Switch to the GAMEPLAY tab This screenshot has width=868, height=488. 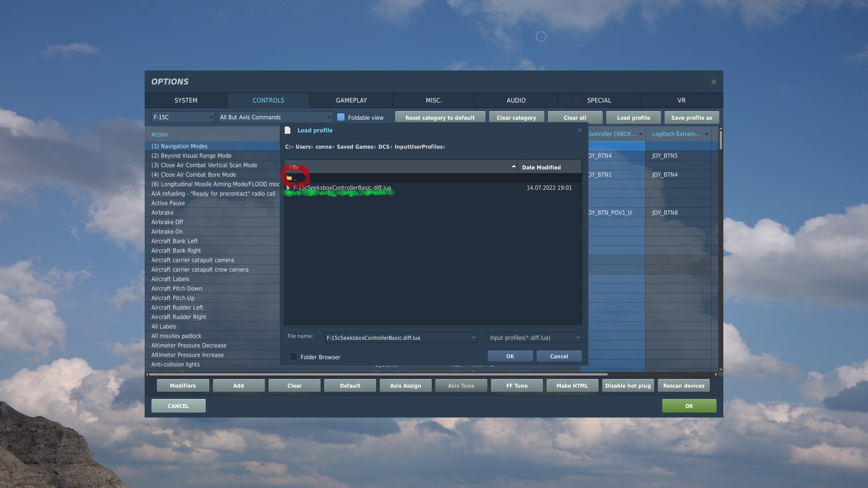pyautogui.click(x=351, y=100)
